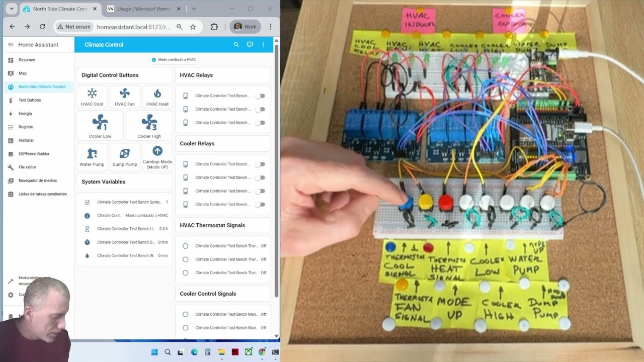Go back in browser history
This screenshot has height=362, width=644.
pyautogui.click(x=12, y=27)
